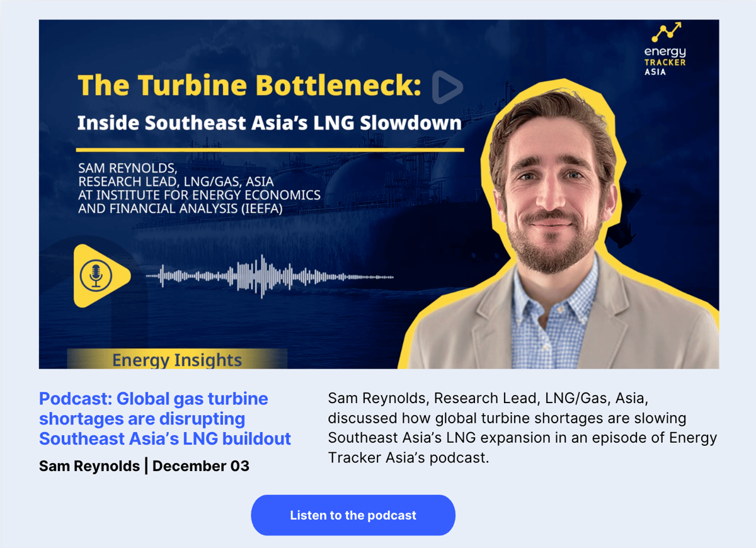Click the author name 'Sam Reynolds'
Image resolution: width=756 pixels, height=548 pixels.
[88, 466]
